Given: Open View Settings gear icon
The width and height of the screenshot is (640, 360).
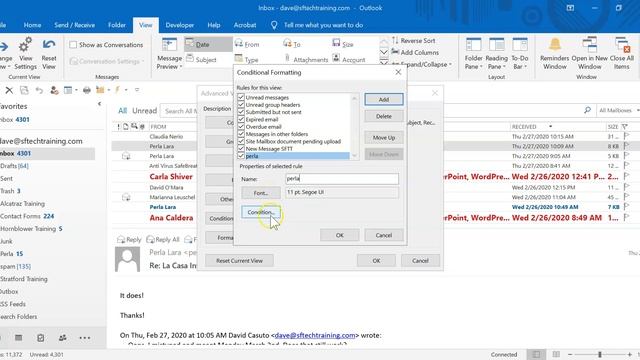Looking at the screenshot, I should (x=25, y=53).
